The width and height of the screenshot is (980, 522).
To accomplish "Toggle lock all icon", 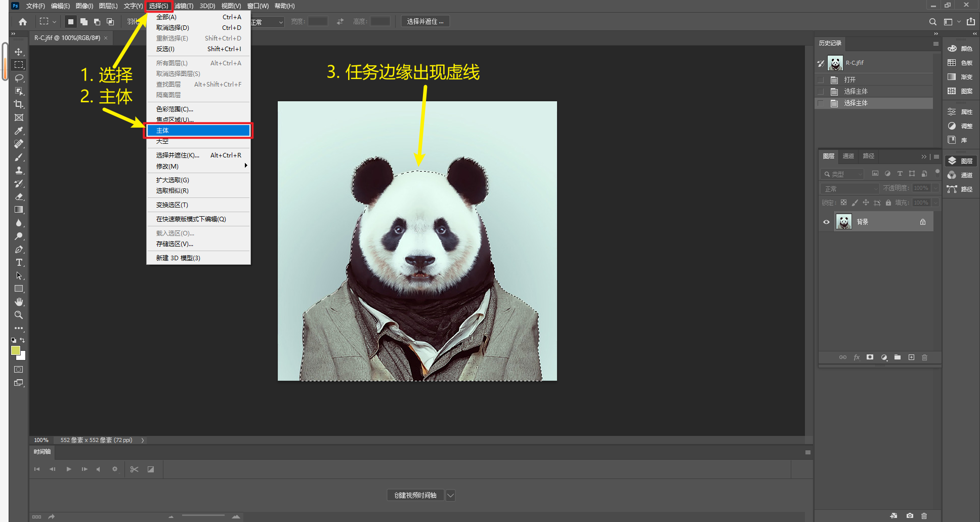I will click(888, 203).
